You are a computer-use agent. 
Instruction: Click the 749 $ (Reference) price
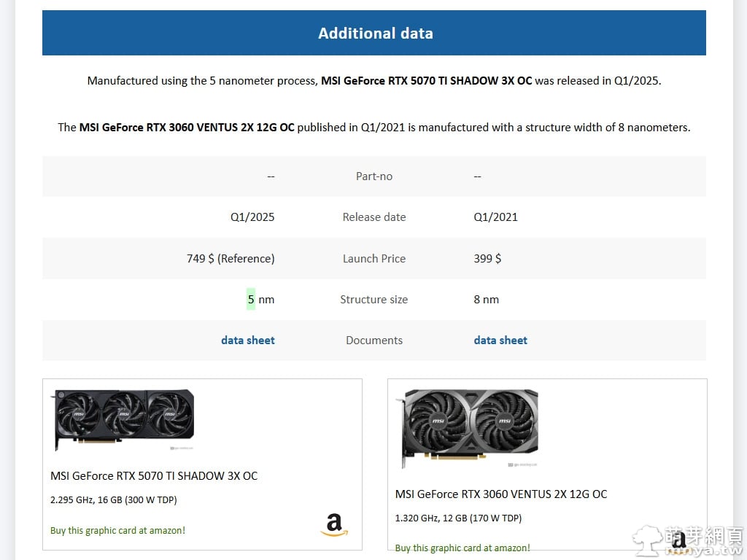pyautogui.click(x=231, y=259)
